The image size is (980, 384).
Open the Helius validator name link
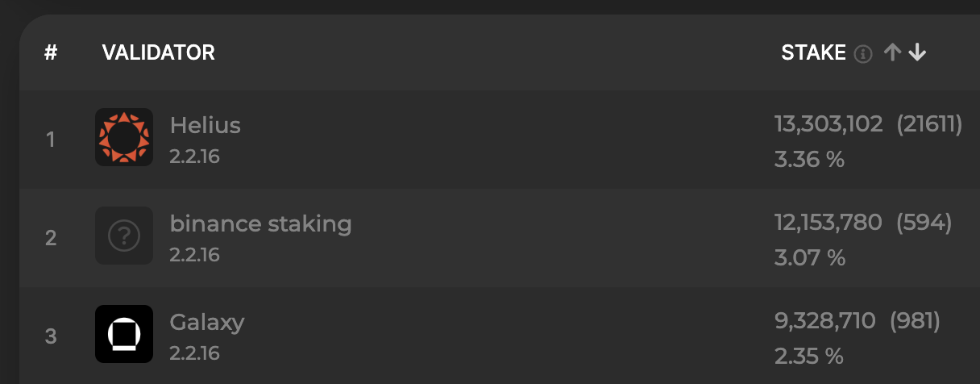pos(206,125)
